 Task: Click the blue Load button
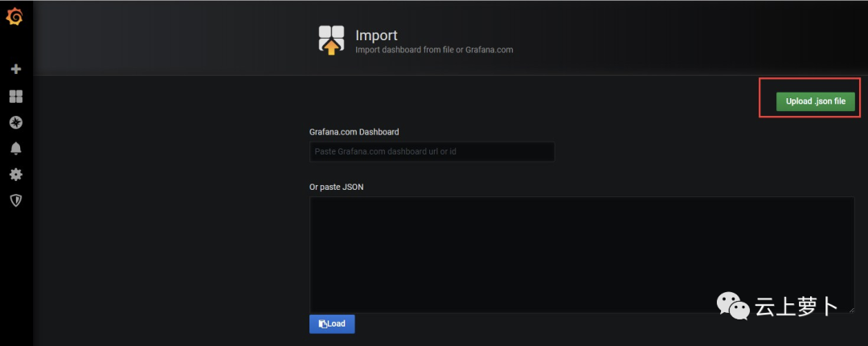[x=332, y=323]
